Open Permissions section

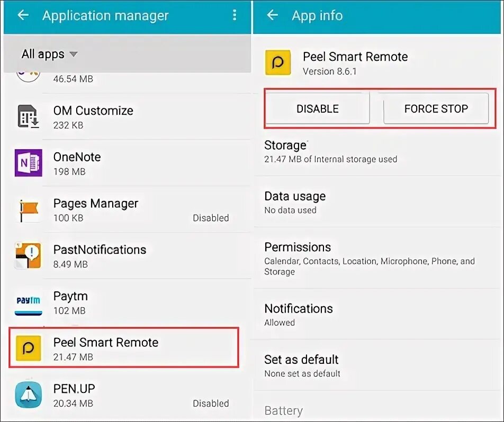coord(377,258)
